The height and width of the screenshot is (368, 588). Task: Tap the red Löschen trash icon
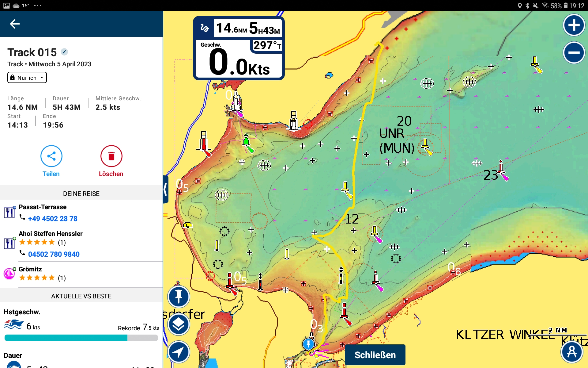(111, 156)
